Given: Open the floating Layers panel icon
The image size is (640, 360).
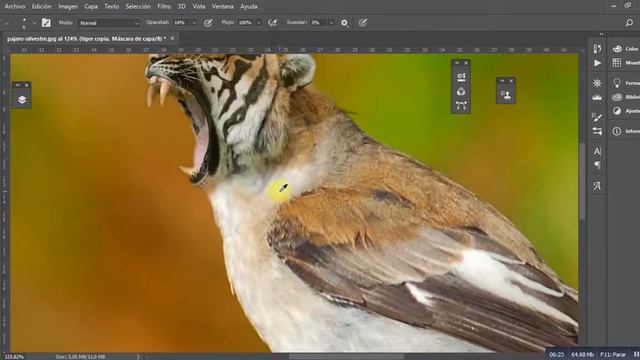Looking at the screenshot, I should tap(22, 100).
